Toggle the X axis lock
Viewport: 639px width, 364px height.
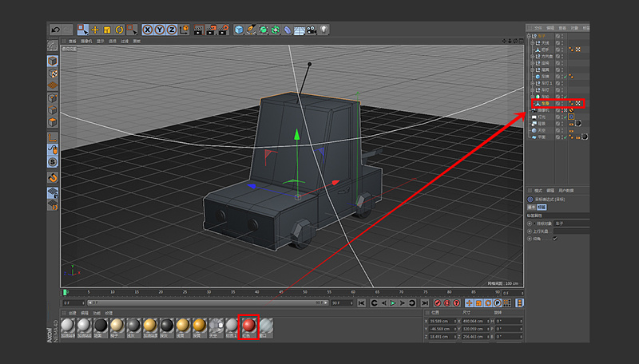(148, 30)
